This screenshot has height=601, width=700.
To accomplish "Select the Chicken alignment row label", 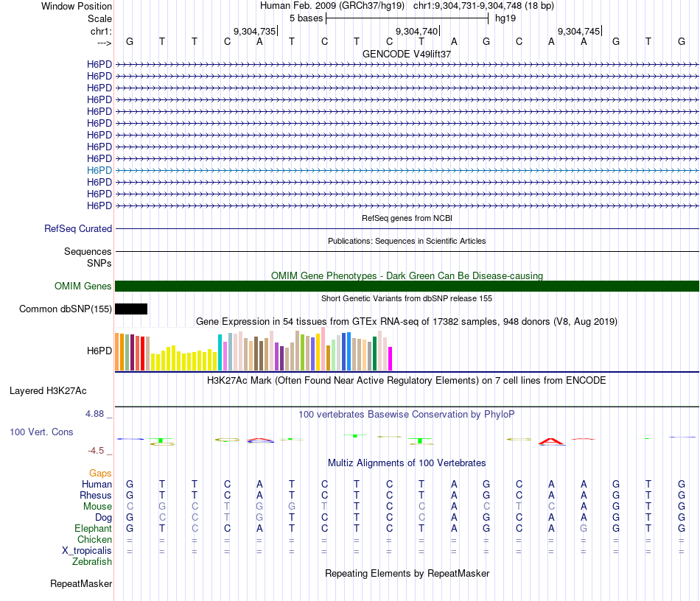I will tap(94, 539).
